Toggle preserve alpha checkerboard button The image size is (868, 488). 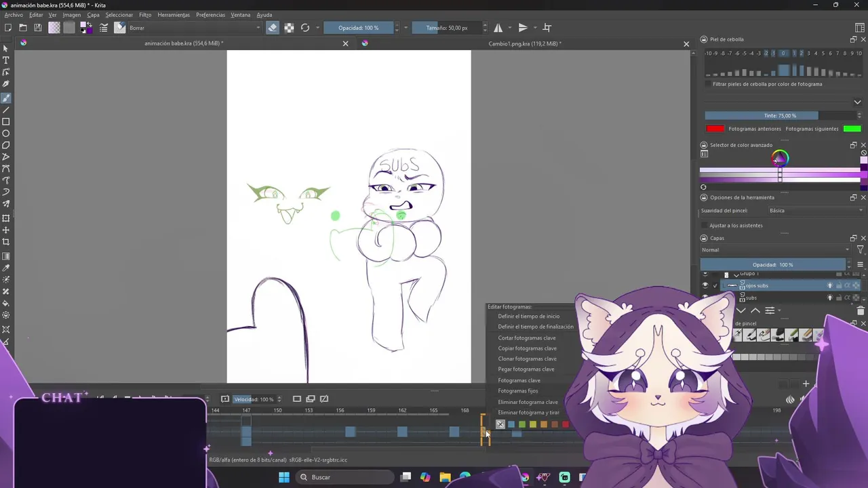(289, 28)
